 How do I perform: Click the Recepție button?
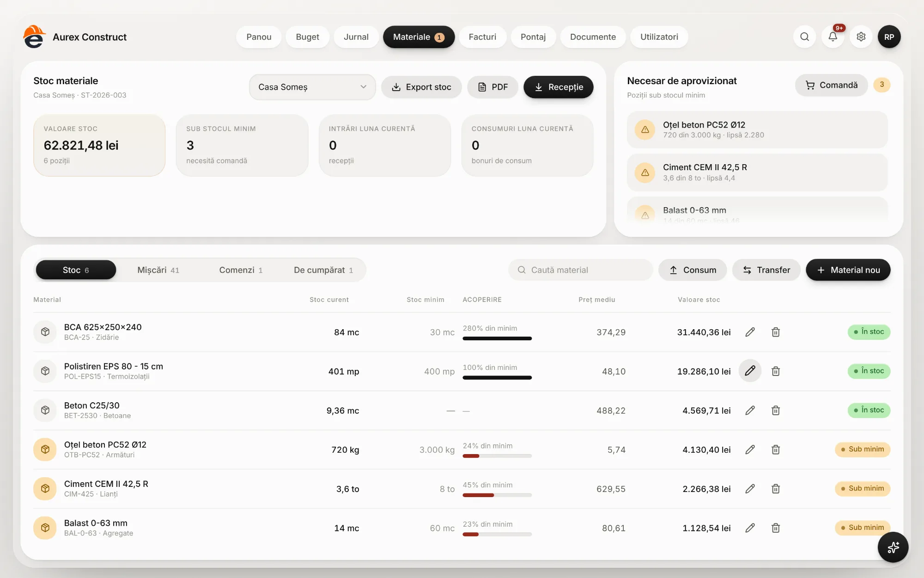558,87
